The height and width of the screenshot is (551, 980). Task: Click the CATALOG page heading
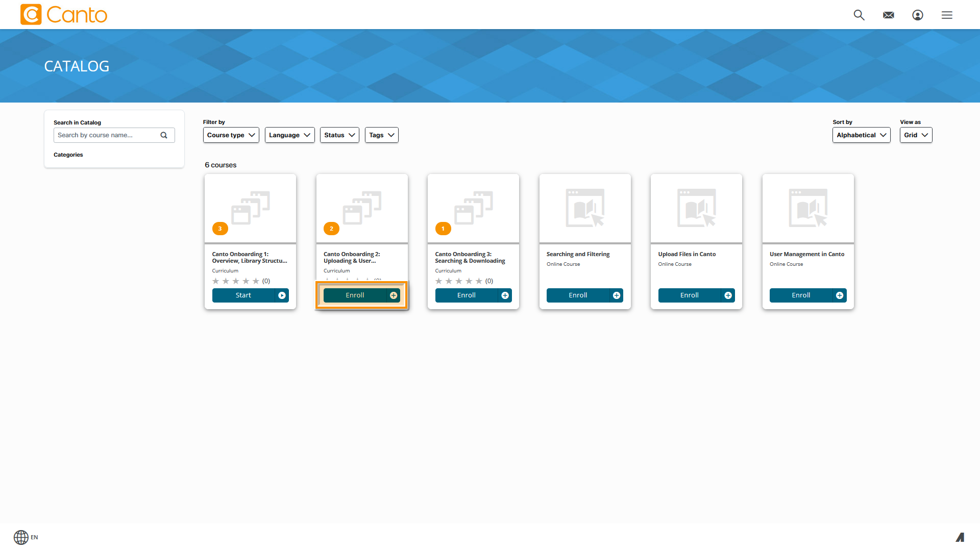(77, 66)
